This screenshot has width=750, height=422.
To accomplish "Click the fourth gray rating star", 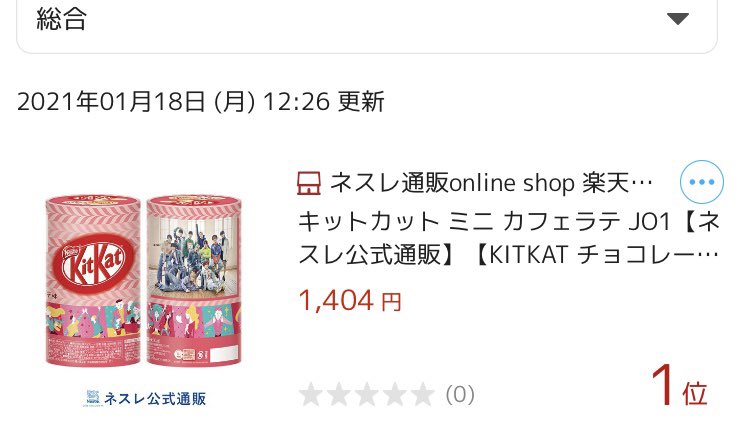I will (395, 395).
